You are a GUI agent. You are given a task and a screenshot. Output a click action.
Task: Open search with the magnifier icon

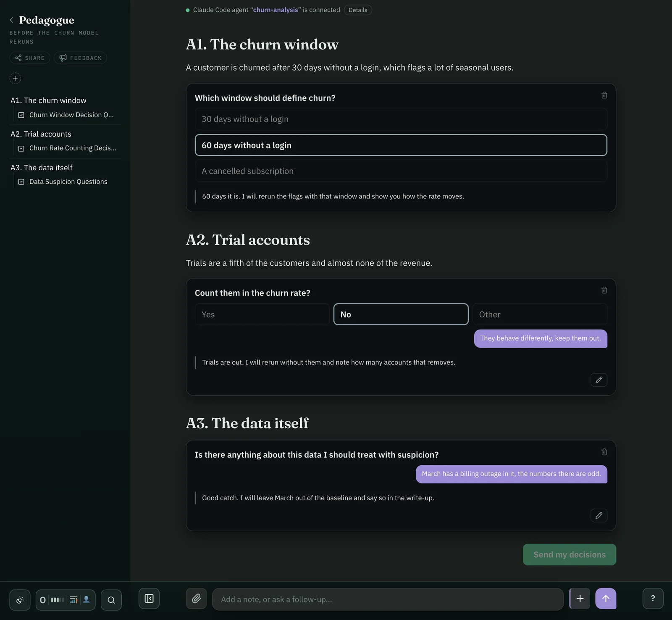click(x=111, y=600)
